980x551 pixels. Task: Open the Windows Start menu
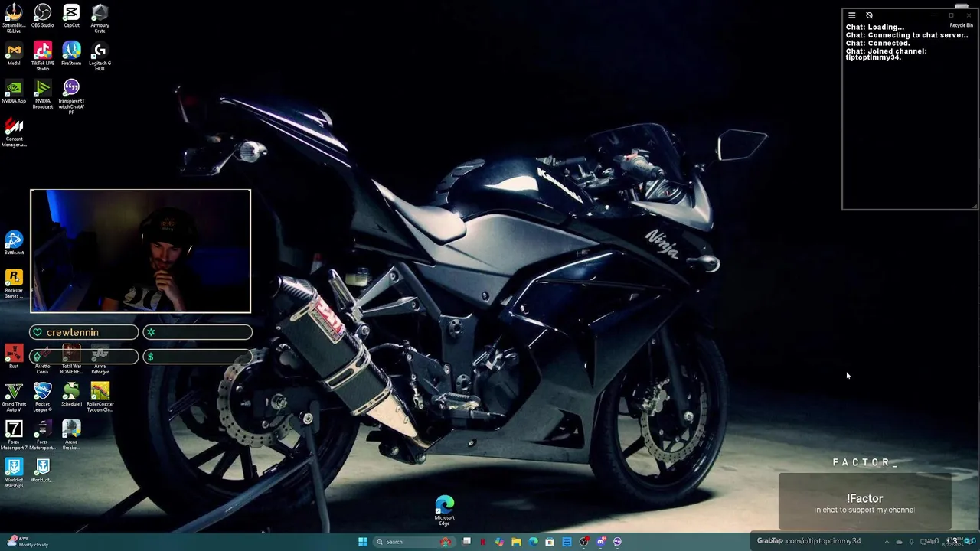pyautogui.click(x=363, y=542)
